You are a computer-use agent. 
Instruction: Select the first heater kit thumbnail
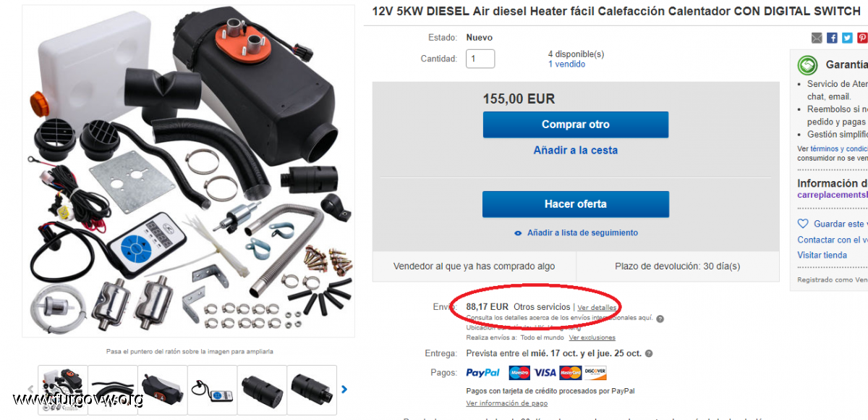tap(63, 390)
